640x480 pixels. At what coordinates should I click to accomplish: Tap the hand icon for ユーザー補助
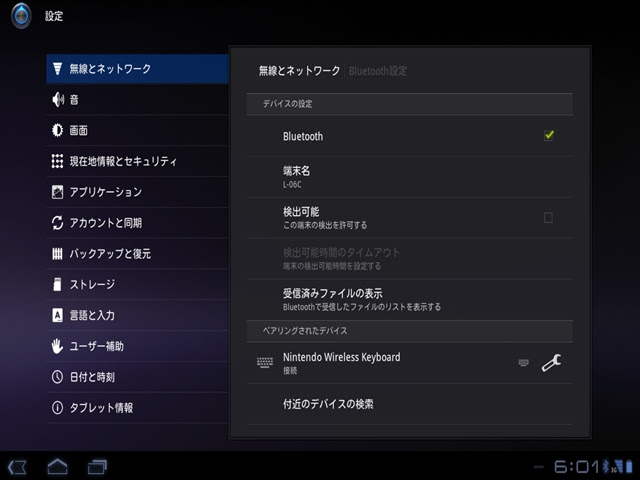(58, 346)
